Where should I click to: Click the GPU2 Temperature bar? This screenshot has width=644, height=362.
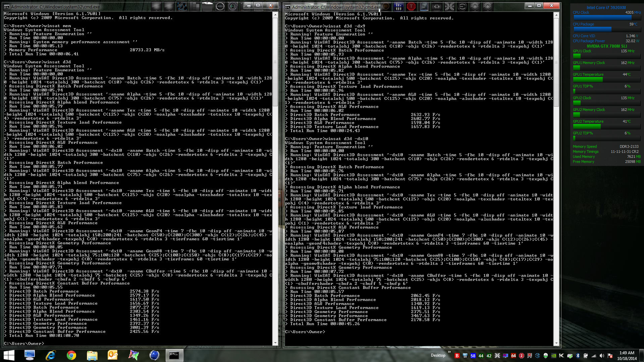click(x=607, y=126)
